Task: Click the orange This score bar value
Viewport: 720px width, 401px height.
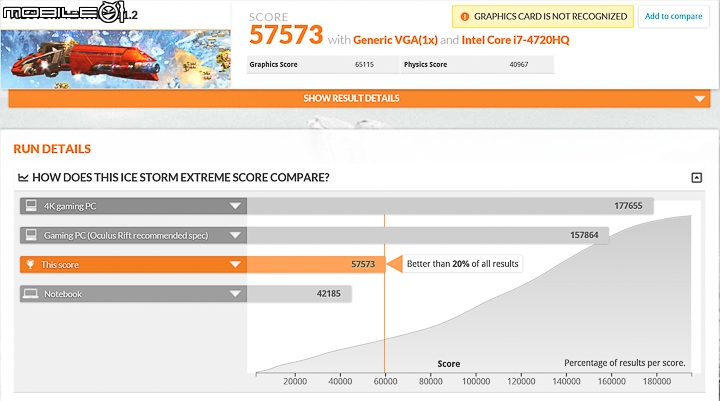Action: 363,264
